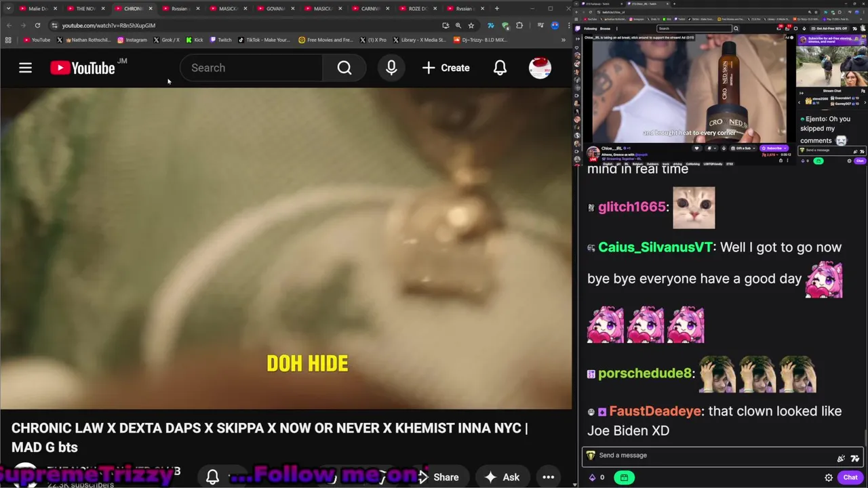Switch to the Malie Do browser tab
The width and height of the screenshot is (868, 488).
point(37,9)
